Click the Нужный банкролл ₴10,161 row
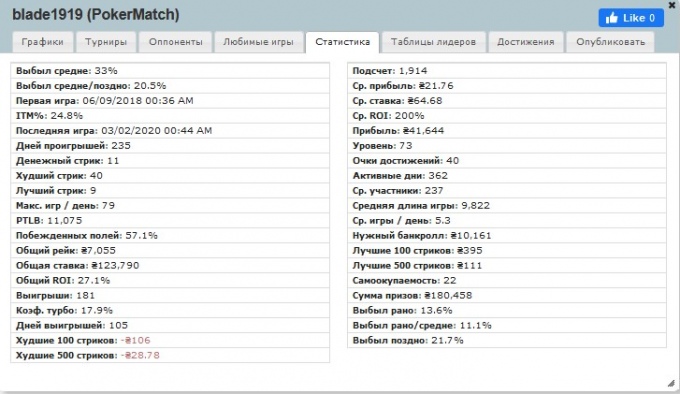 tap(507, 236)
